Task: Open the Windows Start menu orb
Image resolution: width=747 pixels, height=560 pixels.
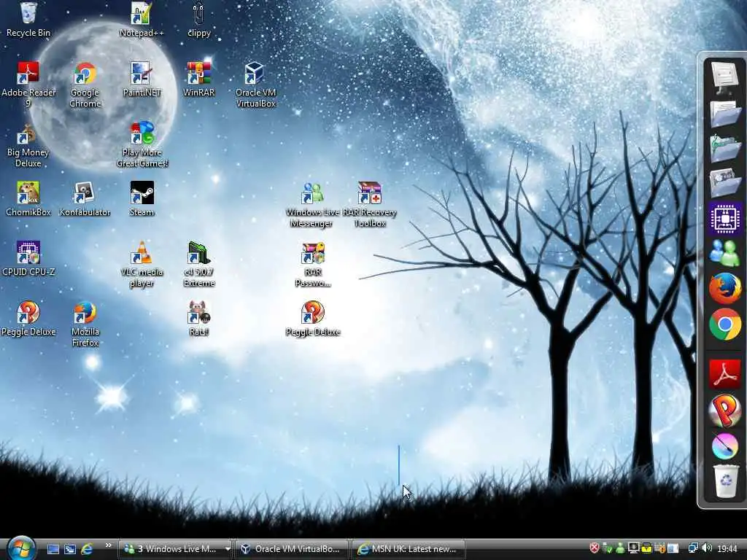Action: tap(21, 548)
